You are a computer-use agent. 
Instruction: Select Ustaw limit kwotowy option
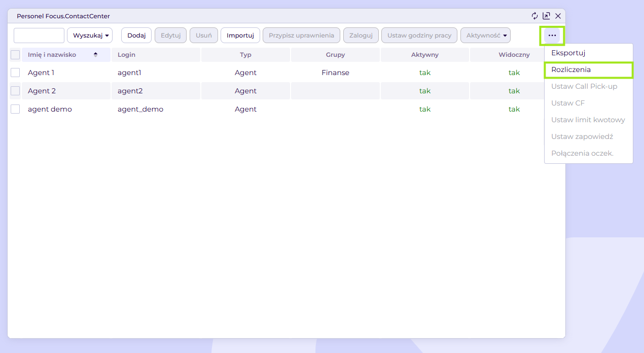(x=588, y=120)
